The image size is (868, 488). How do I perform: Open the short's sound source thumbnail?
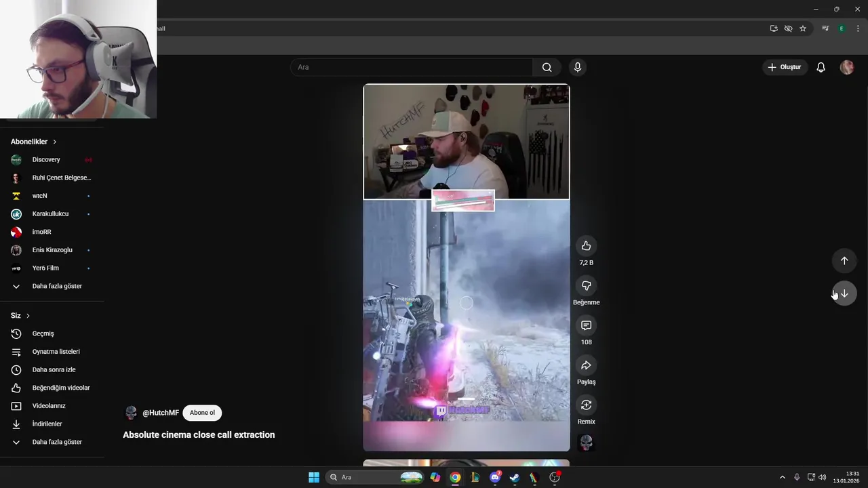point(586,443)
